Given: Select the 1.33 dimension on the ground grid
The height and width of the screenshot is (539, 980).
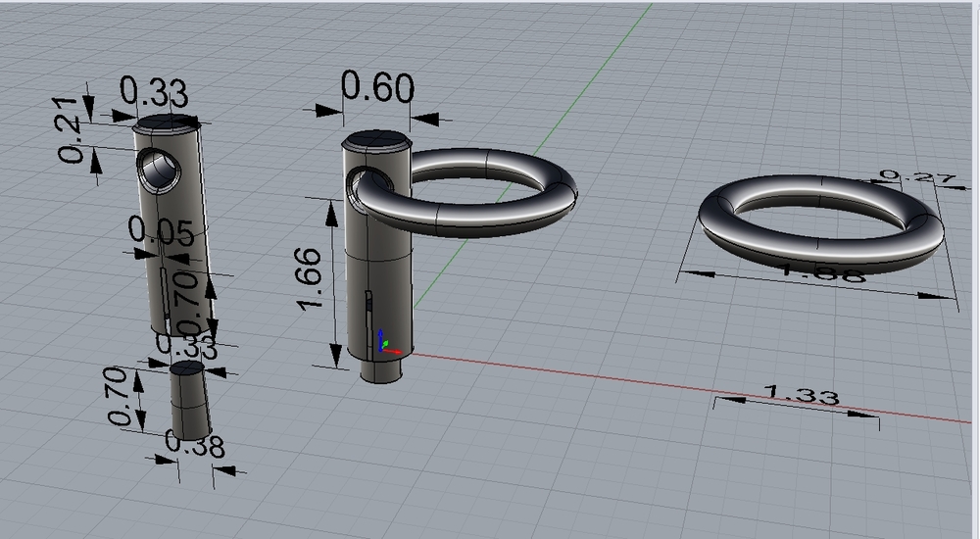Looking at the screenshot, I should click(x=800, y=396).
